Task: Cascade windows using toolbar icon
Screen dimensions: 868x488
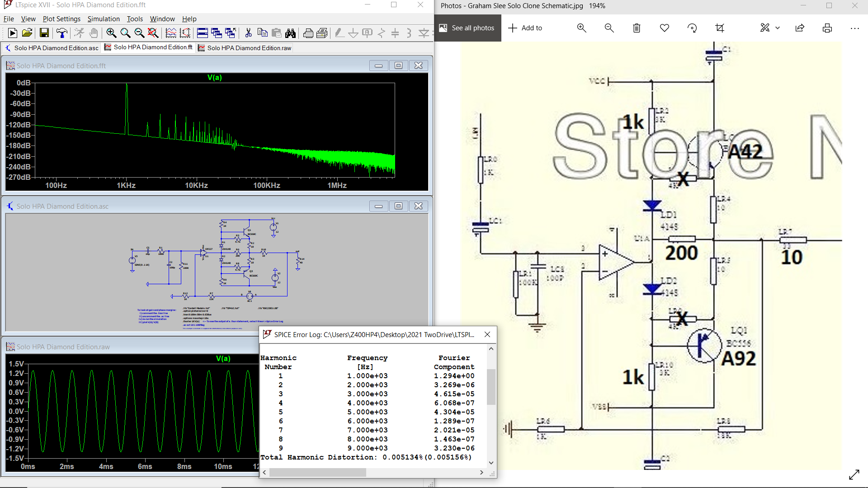Action: [231, 33]
